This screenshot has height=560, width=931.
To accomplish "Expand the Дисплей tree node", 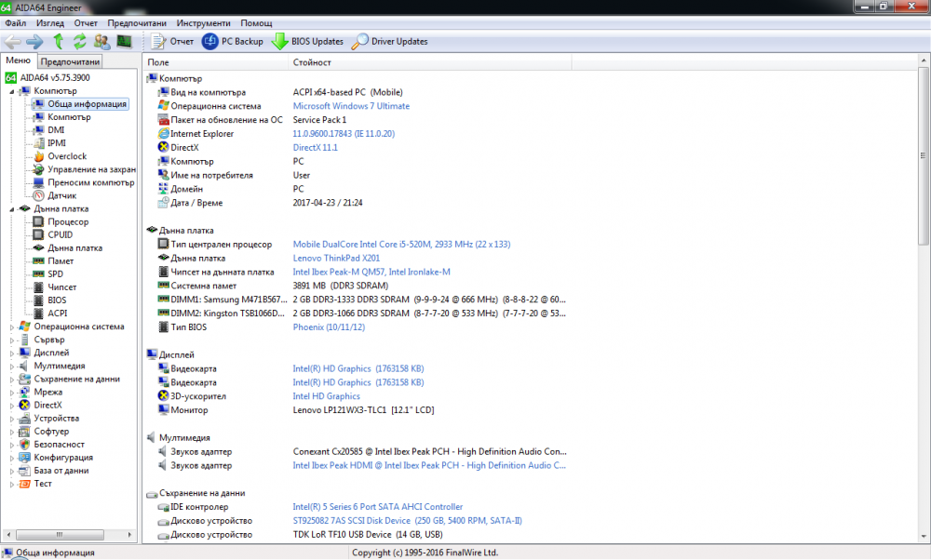I will (12, 353).
